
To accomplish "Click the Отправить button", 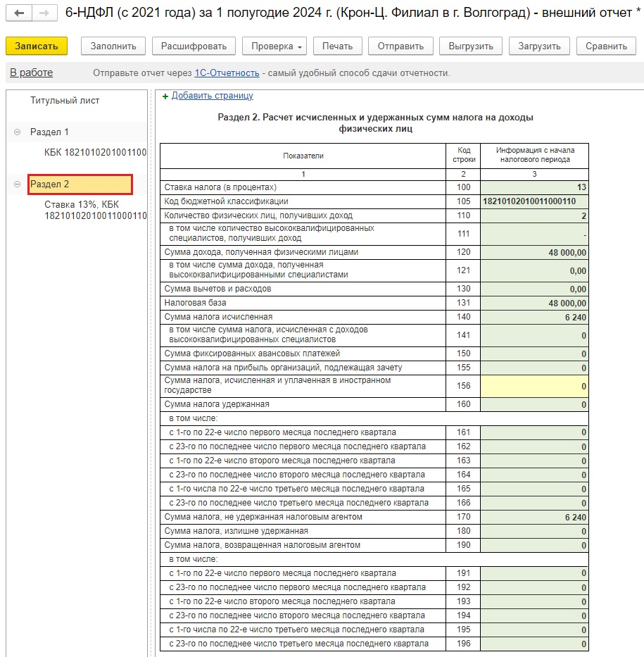I will 400,46.
